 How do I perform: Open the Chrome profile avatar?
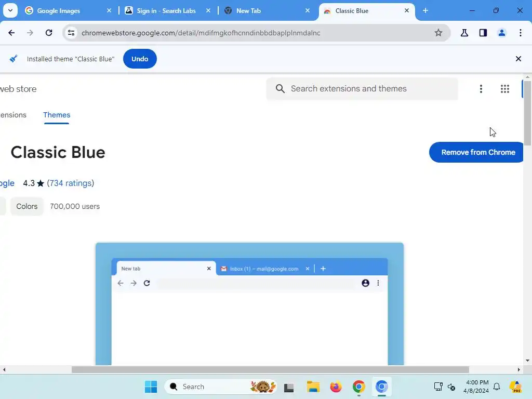(x=501, y=33)
